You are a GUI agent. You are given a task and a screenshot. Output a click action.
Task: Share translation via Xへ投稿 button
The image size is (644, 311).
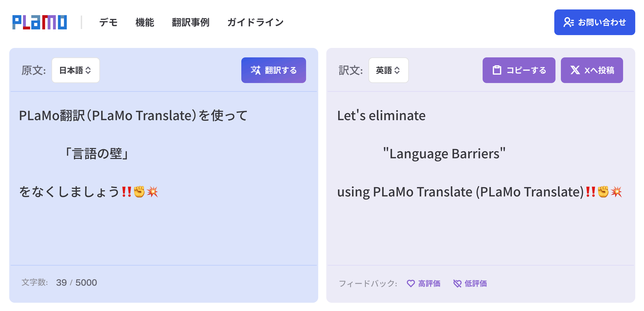pyautogui.click(x=592, y=70)
